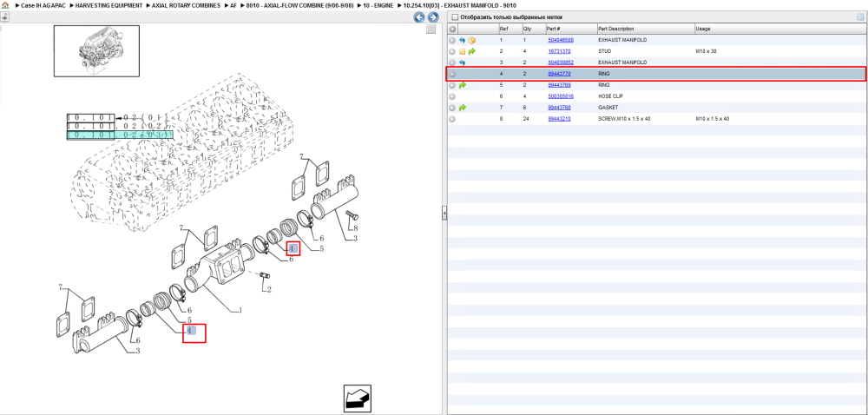Select callout number 8 by the screw

(x=355, y=227)
